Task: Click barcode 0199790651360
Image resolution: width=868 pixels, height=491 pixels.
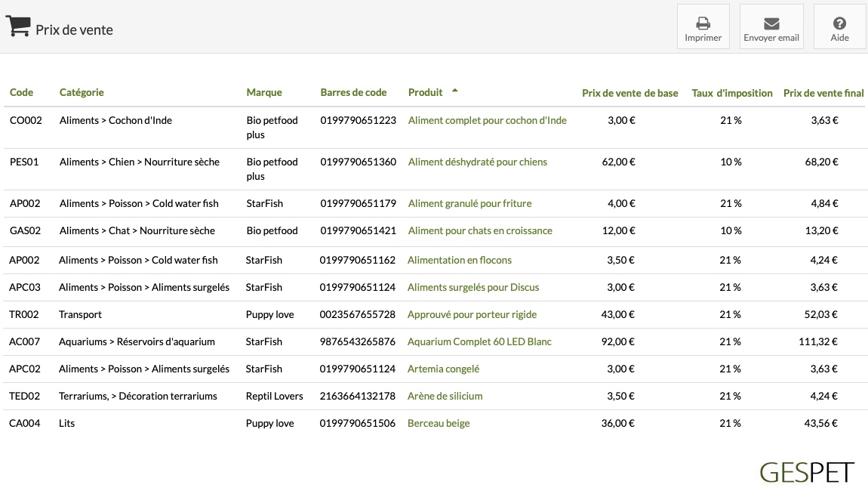Action: 359,162
